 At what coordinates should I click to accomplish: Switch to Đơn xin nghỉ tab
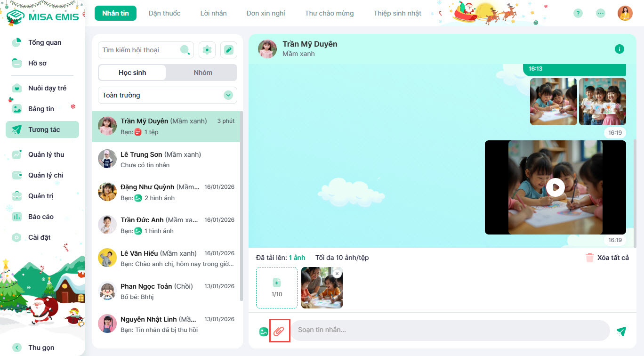click(266, 13)
